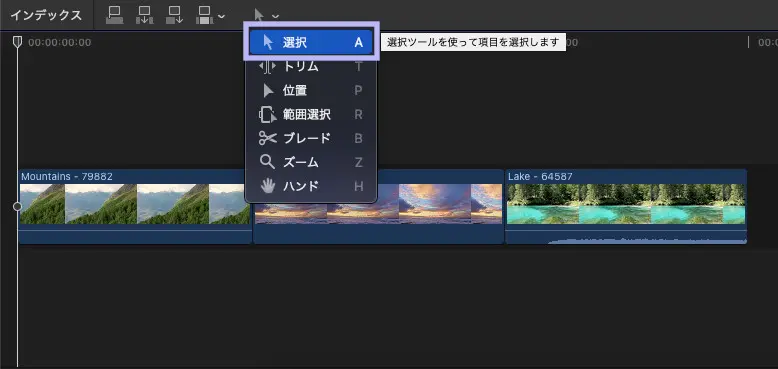Open the インデックス index button

coord(46,15)
